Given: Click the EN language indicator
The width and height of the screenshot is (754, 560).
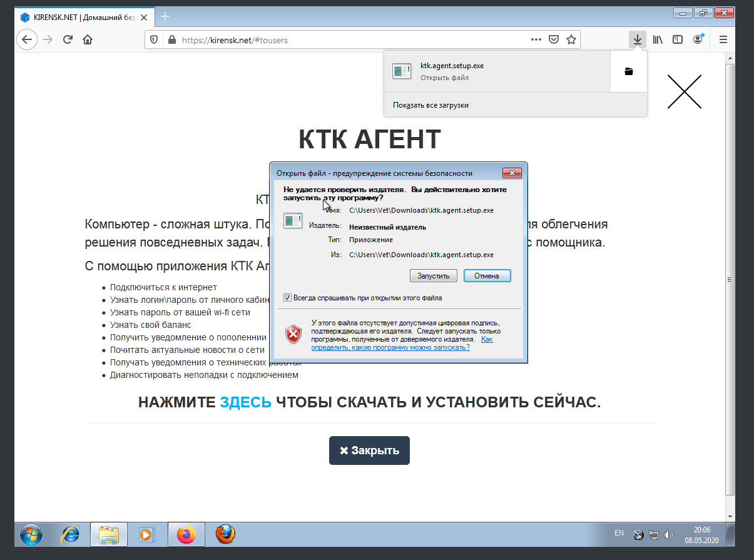Looking at the screenshot, I should (619, 533).
